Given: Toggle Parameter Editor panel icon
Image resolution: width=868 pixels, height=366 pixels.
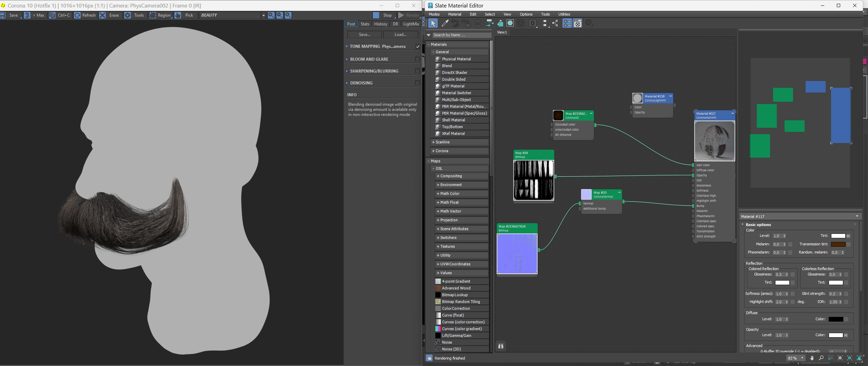Looking at the screenshot, I should 577,23.
